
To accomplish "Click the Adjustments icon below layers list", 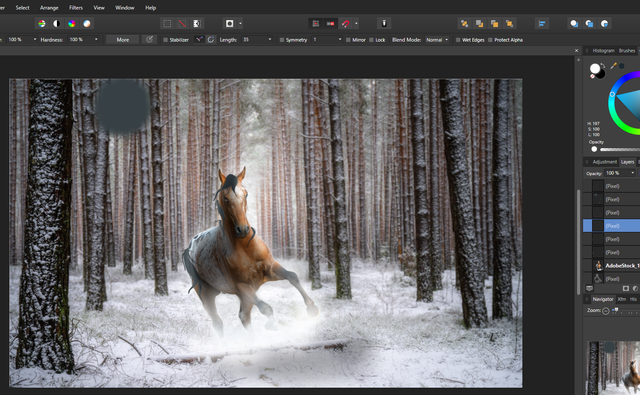I will 636,288.
